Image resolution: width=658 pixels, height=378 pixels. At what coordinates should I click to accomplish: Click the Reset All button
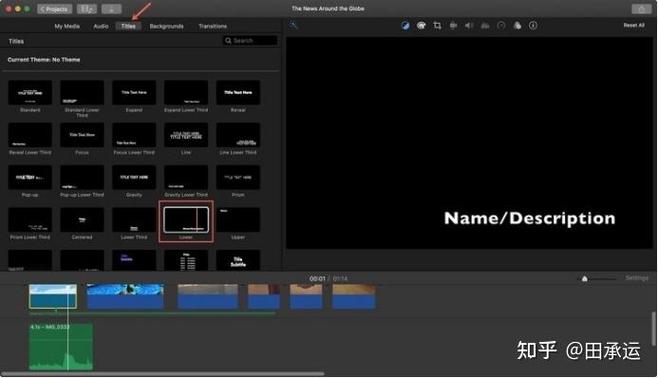point(634,25)
